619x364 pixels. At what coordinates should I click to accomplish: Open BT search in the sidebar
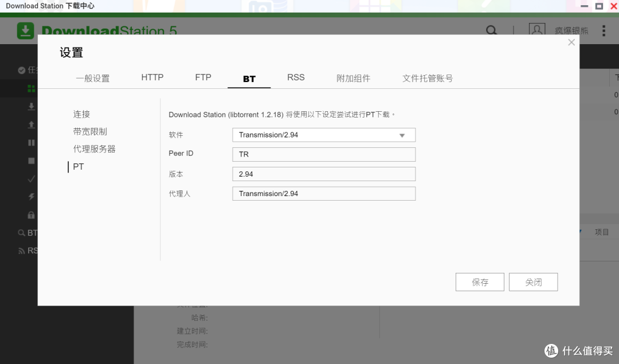pos(28,233)
